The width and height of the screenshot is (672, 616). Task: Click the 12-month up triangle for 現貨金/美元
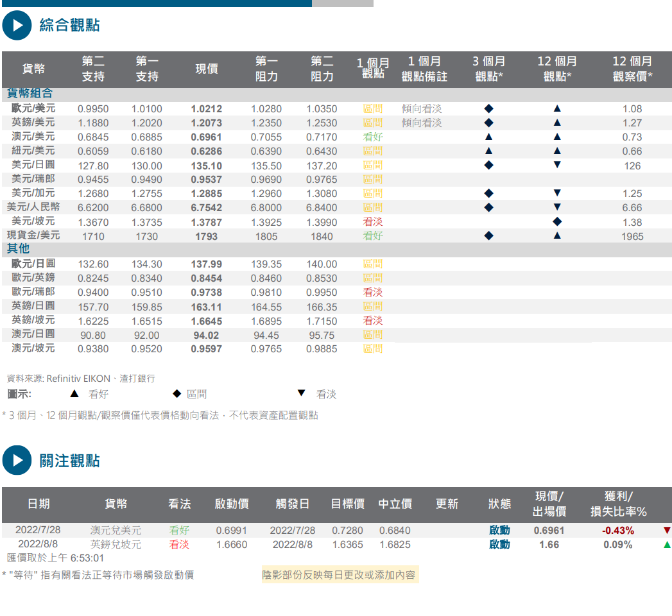(x=557, y=235)
